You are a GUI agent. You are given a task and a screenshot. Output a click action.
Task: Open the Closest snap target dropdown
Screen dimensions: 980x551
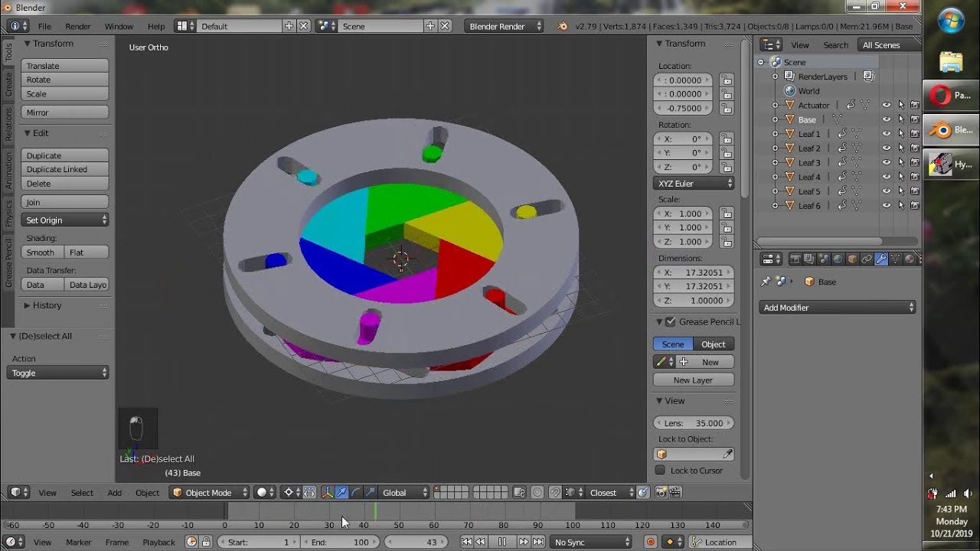[x=611, y=492]
